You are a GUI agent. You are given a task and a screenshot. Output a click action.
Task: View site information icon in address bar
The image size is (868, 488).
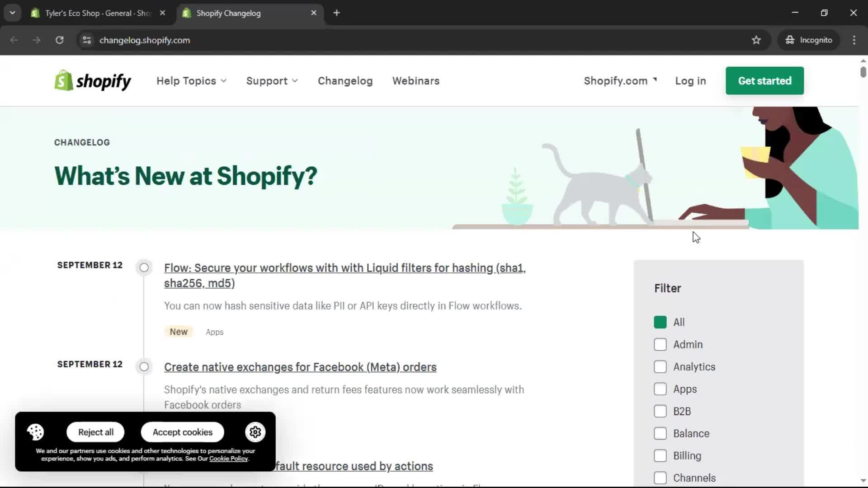click(87, 40)
